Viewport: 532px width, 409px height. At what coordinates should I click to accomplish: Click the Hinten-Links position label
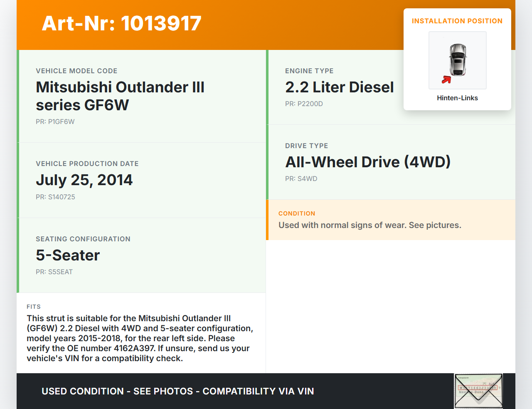[457, 98]
